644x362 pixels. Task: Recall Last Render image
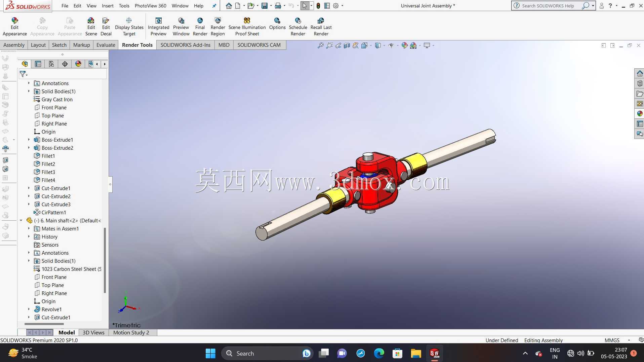pos(321,27)
